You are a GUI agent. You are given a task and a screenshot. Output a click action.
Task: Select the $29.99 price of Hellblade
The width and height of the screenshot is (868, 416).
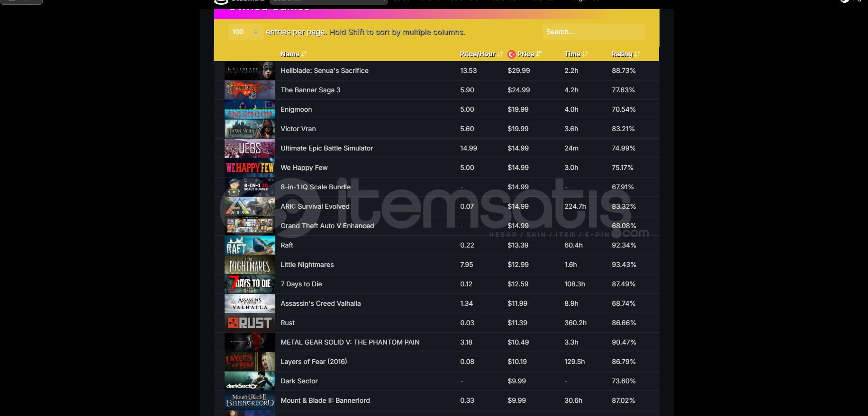tap(519, 71)
